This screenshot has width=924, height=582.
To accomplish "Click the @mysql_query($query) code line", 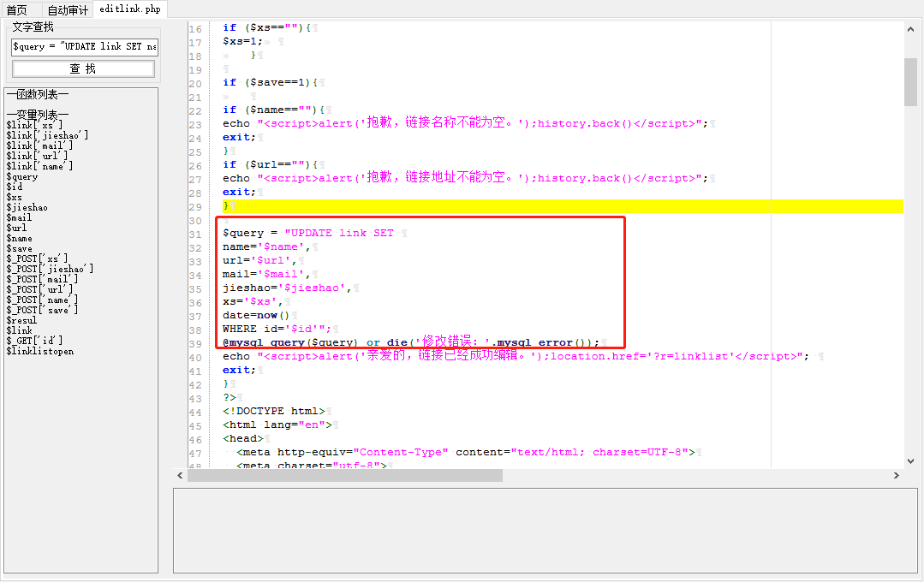I will click(x=410, y=342).
